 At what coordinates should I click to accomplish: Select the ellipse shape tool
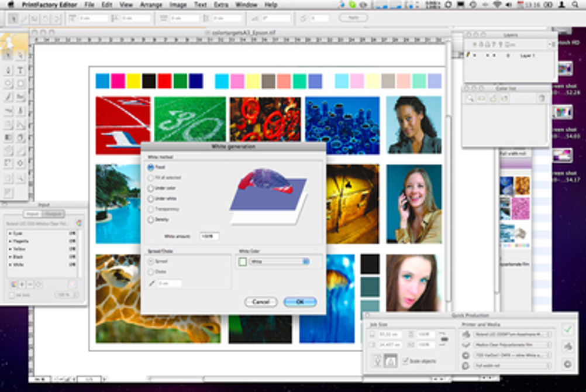[x=8, y=84]
